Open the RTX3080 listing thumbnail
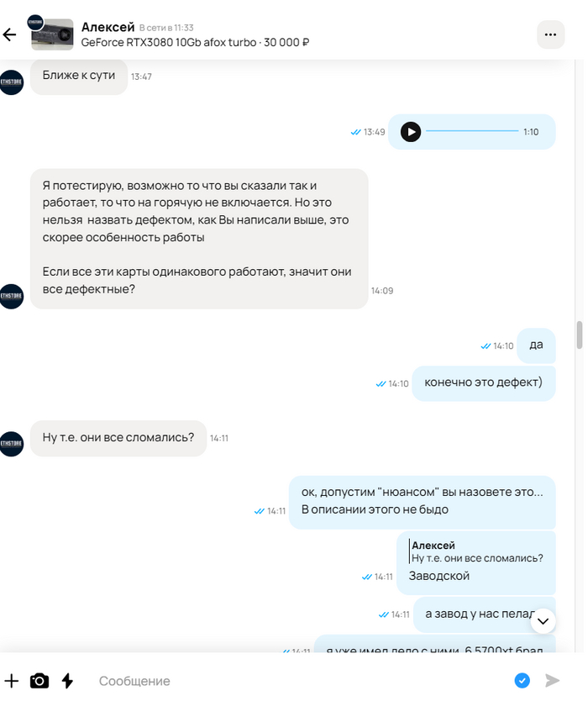This screenshot has width=588, height=712. point(52,34)
